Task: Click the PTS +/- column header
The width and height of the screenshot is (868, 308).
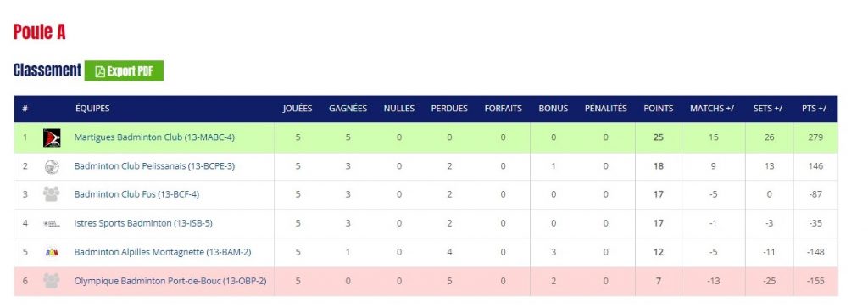Action: tap(815, 109)
